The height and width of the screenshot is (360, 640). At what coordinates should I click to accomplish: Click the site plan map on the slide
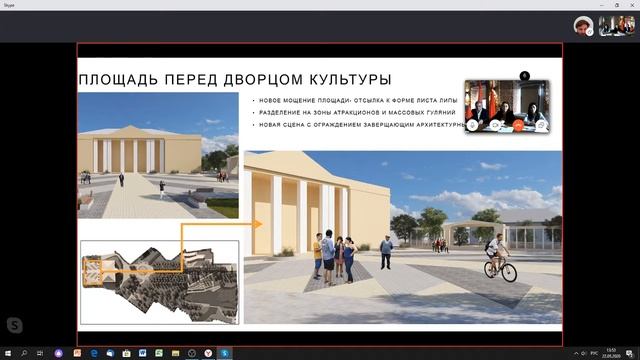point(160,282)
